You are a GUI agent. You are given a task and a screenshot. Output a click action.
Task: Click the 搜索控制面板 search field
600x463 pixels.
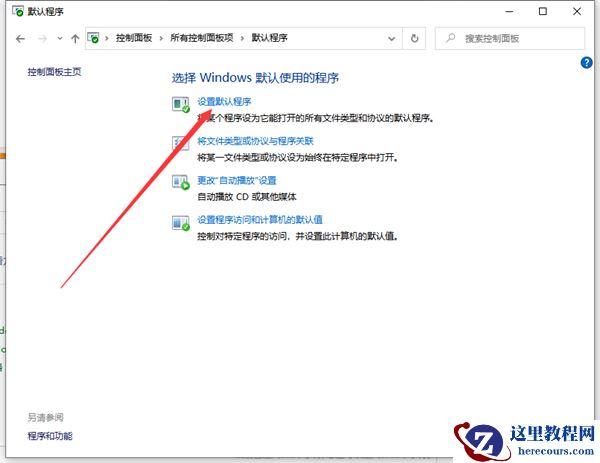(x=510, y=38)
